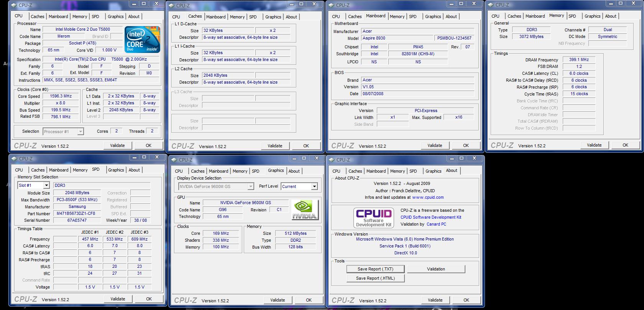Click the Serial Number value 67AE5747
This screenshot has height=310, width=644.
(77, 220)
